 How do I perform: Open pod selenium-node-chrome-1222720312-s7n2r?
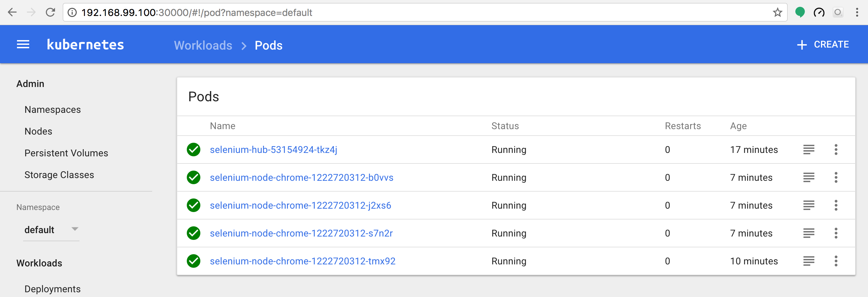coord(301,233)
